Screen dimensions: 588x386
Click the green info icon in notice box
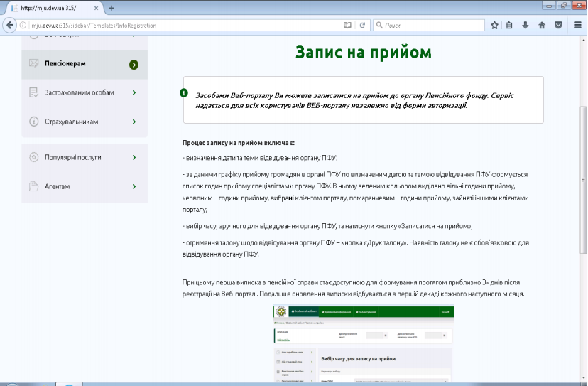[x=184, y=92]
